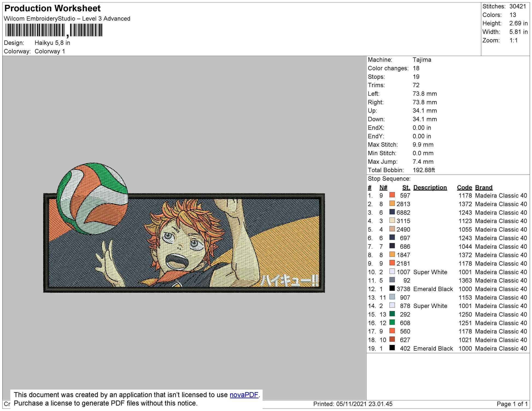The image size is (532, 411).
Task: Click 'Emerald Black' description in row 12
Action: (x=433, y=289)
